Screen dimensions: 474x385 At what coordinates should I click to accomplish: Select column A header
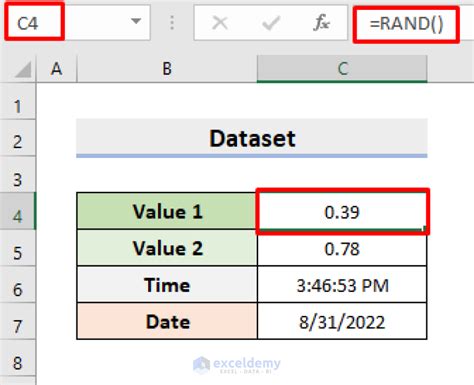click(56, 69)
